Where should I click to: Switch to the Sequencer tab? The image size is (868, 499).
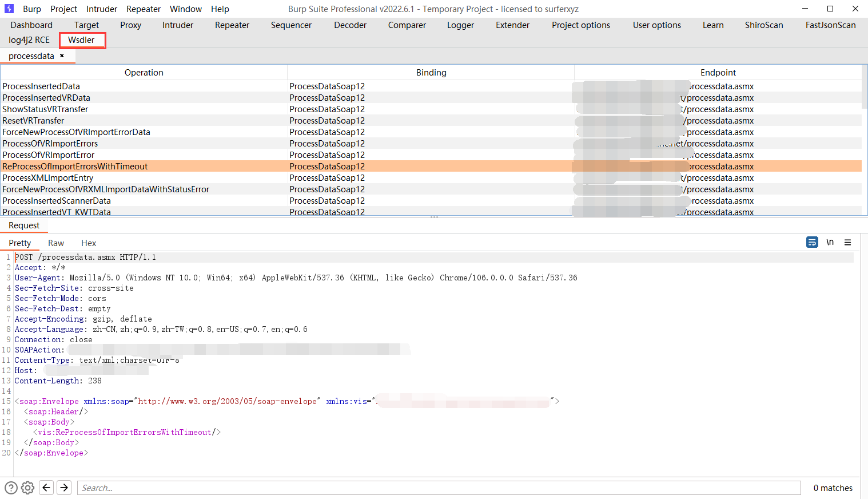click(x=291, y=25)
